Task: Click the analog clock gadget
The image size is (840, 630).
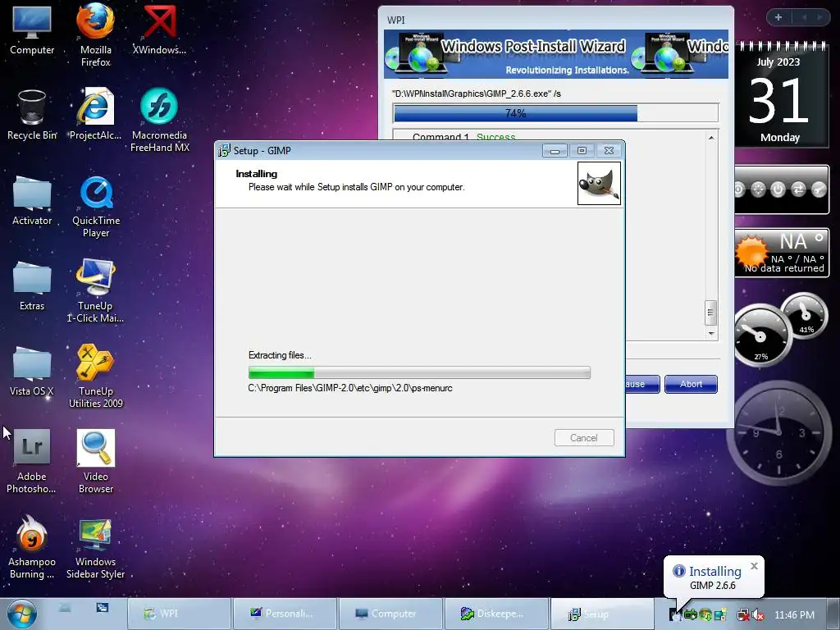Action: coord(779,431)
